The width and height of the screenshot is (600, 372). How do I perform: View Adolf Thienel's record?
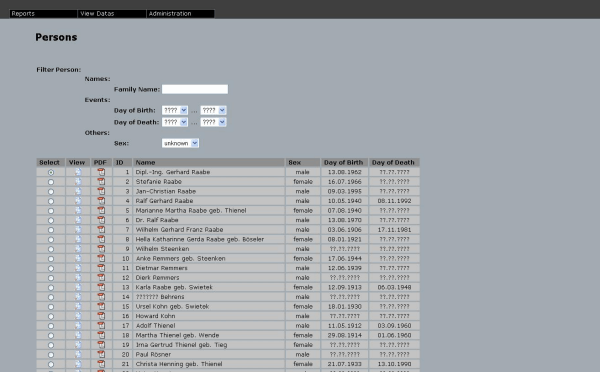tap(78, 326)
